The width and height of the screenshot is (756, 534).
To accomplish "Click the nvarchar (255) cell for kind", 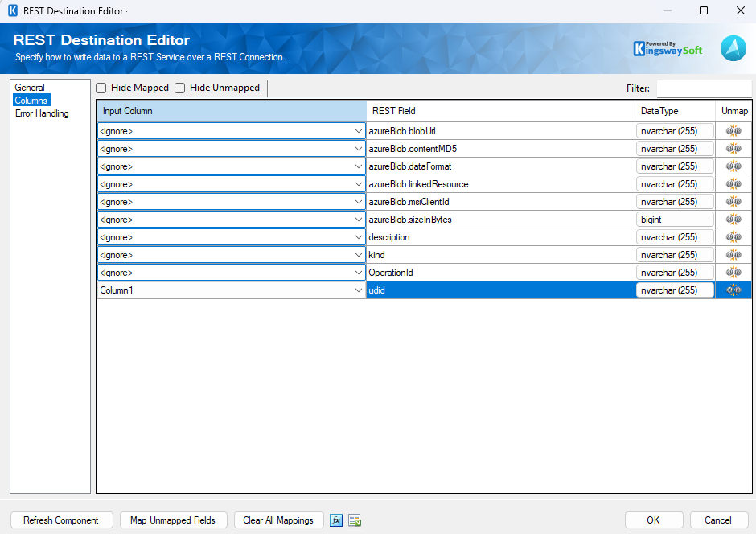I will 675,254.
